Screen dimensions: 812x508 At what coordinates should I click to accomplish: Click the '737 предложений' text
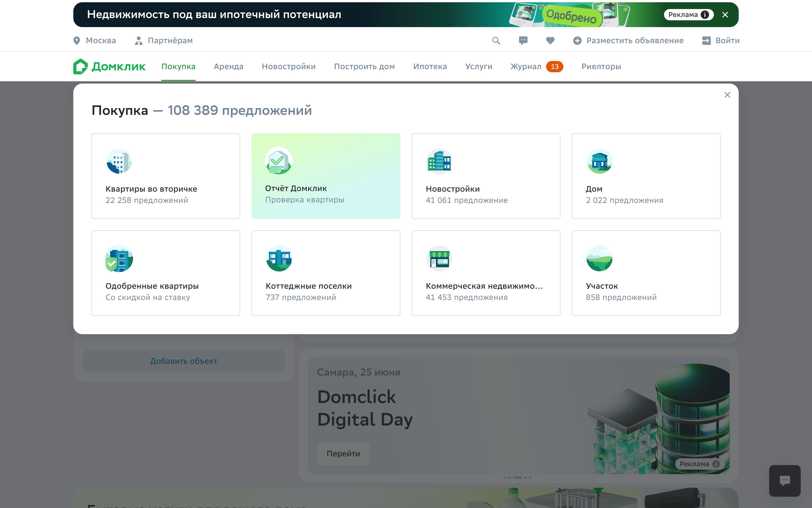pos(301,297)
